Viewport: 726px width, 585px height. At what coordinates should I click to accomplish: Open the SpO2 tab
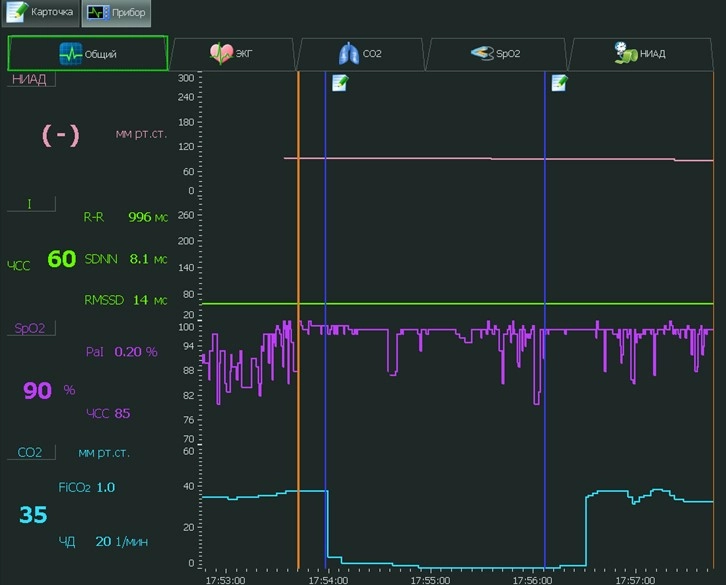[495, 54]
